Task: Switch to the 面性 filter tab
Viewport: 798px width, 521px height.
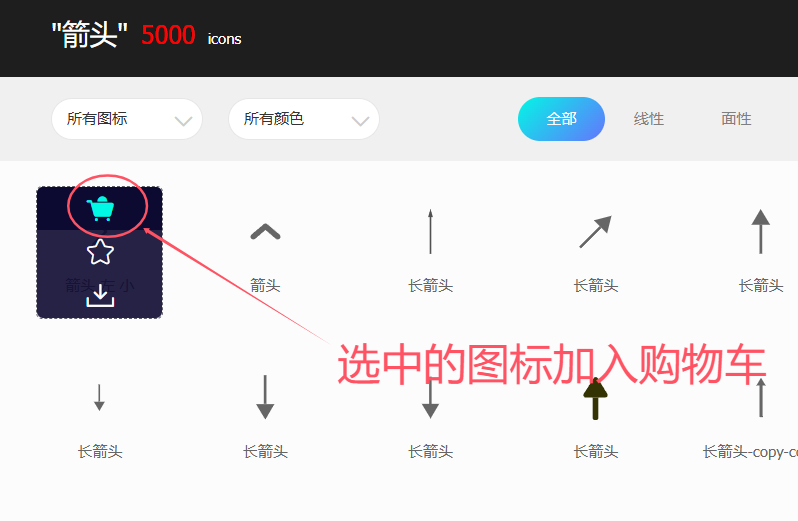Action: tap(736, 119)
